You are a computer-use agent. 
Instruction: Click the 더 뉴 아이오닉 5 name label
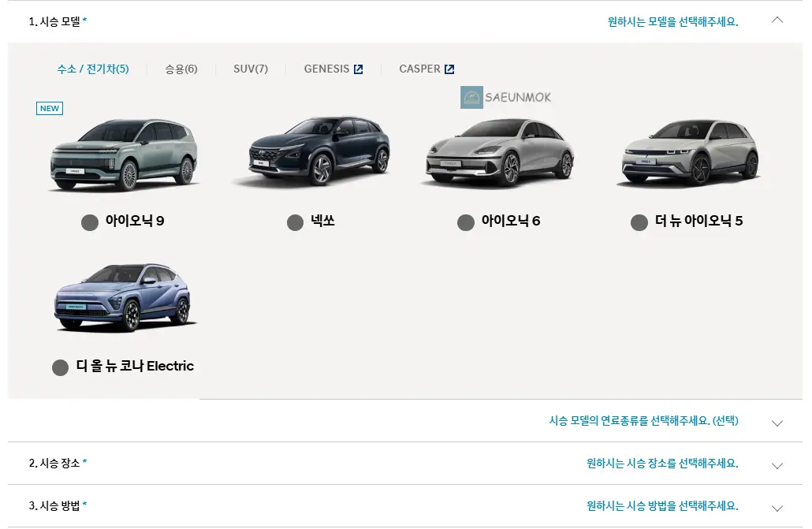click(698, 221)
